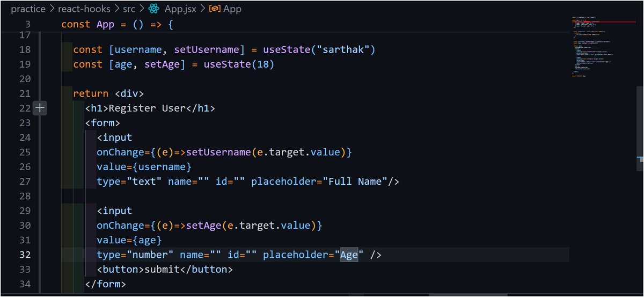Screen dimensions: 644x297
Task: Click the plus glyph beside line 22
Action: (40, 108)
